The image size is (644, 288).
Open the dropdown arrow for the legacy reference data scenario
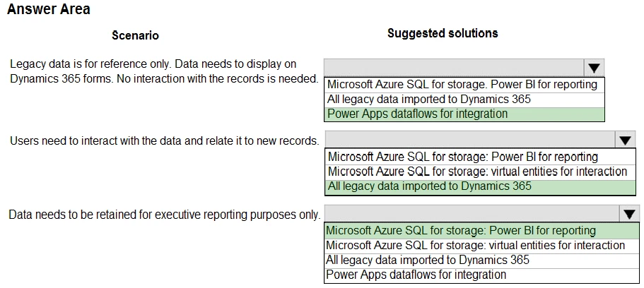594,68
